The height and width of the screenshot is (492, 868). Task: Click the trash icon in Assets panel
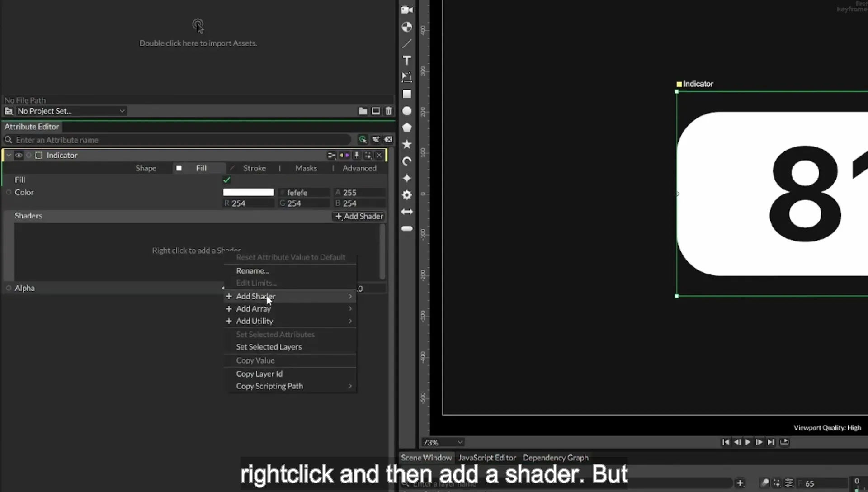[388, 111]
